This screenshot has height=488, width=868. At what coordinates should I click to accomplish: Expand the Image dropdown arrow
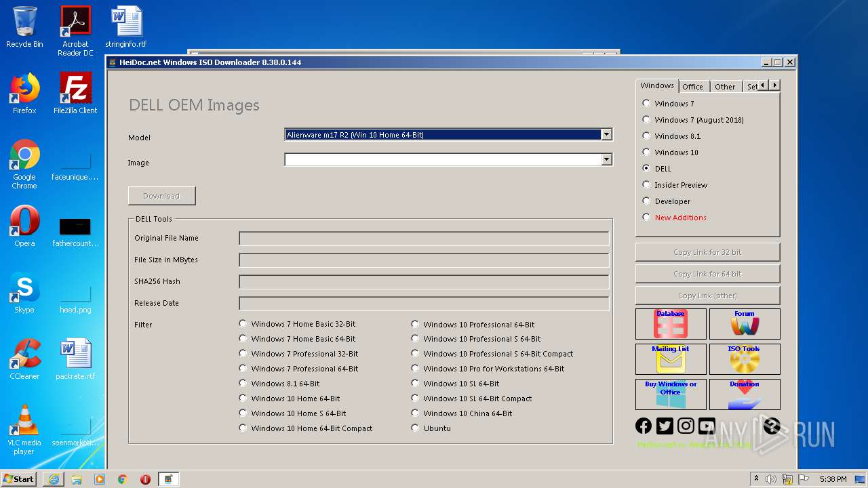pyautogui.click(x=606, y=160)
